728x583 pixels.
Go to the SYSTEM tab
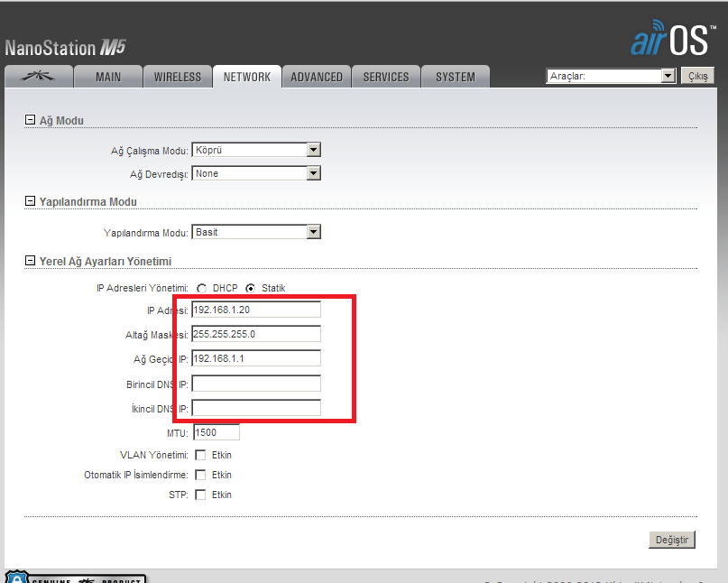pyautogui.click(x=456, y=77)
